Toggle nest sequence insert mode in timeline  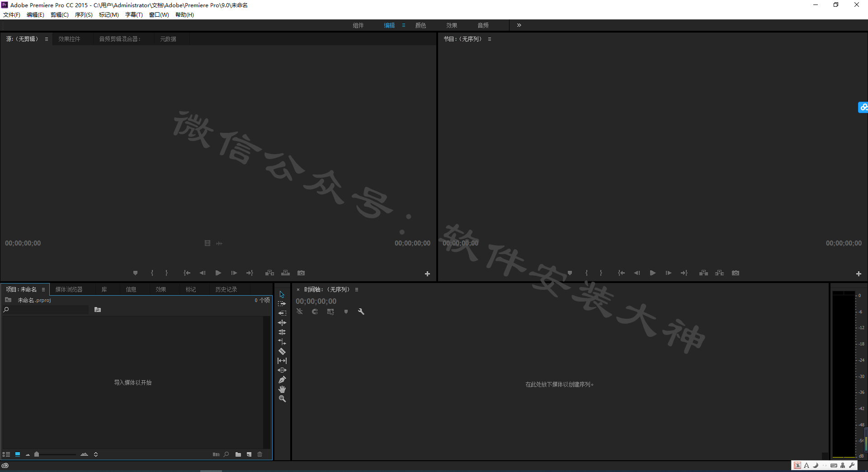(x=300, y=312)
